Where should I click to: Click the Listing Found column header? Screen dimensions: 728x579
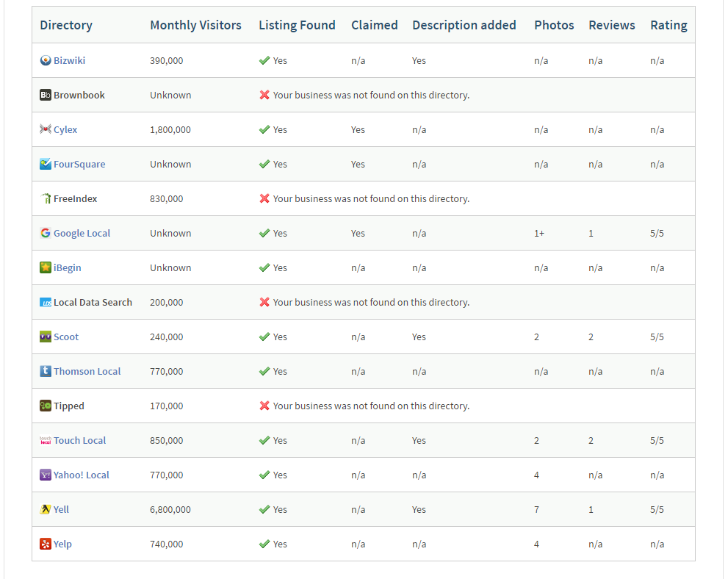(297, 25)
